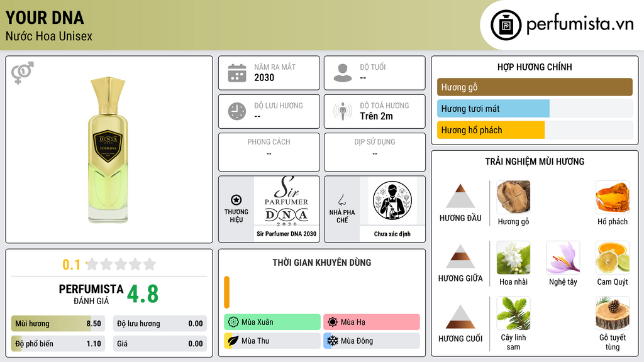The width and height of the screenshot is (644, 362).
Task: Open the Sir Parfumer DNA 2030 brand link
Action: [287, 209]
